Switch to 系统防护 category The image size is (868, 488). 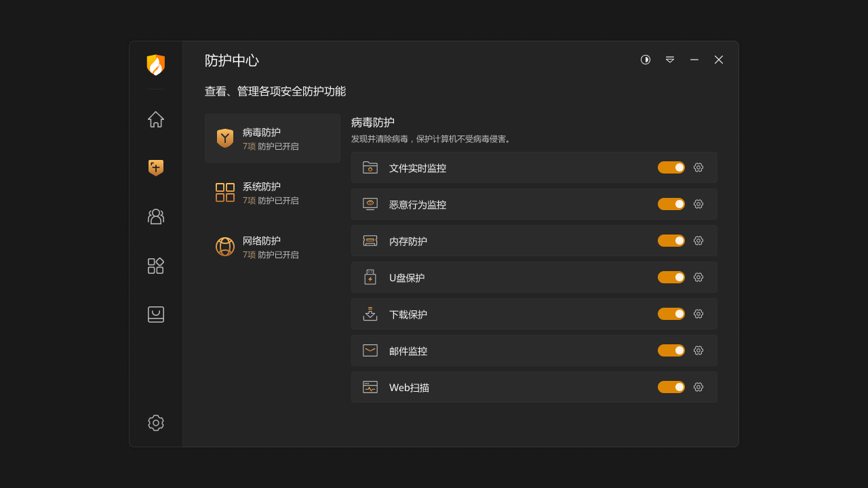pyautogui.click(x=272, y=192)
